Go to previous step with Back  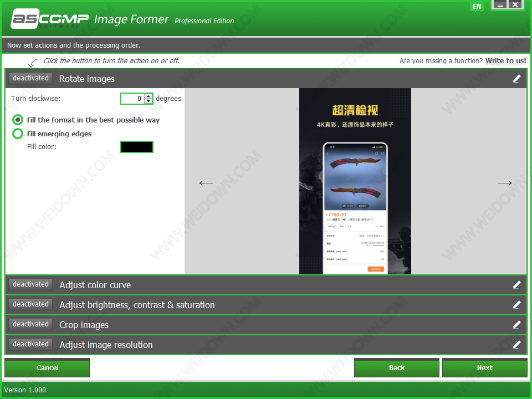point(397,368)
